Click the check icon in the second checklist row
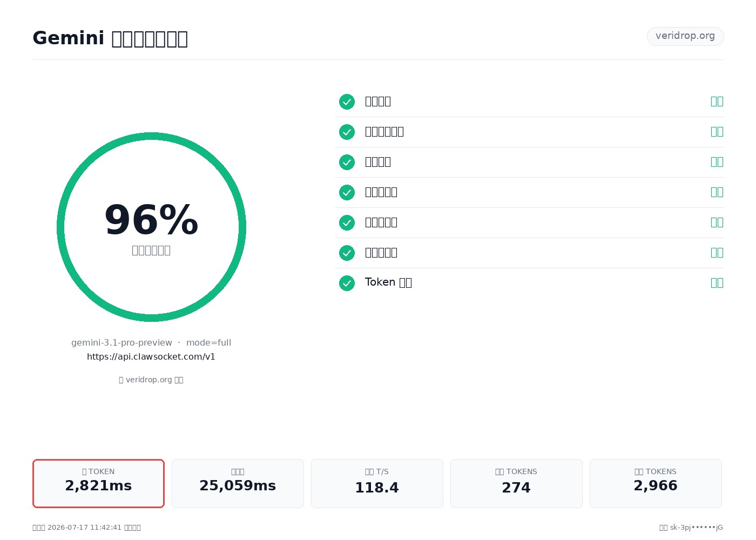 click(347, 132)
